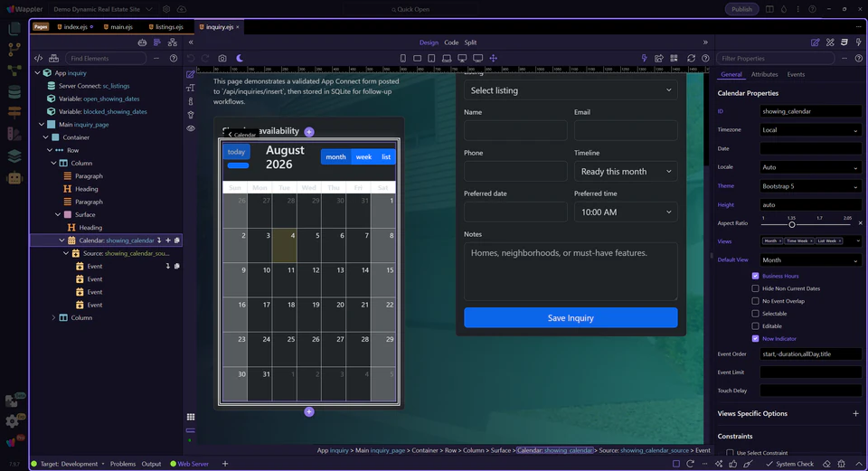Image resolution: width=868 pixels, height=471 pixels.
Task: Expand the collapsed Column tree node
Action: [x=53, y=317]
